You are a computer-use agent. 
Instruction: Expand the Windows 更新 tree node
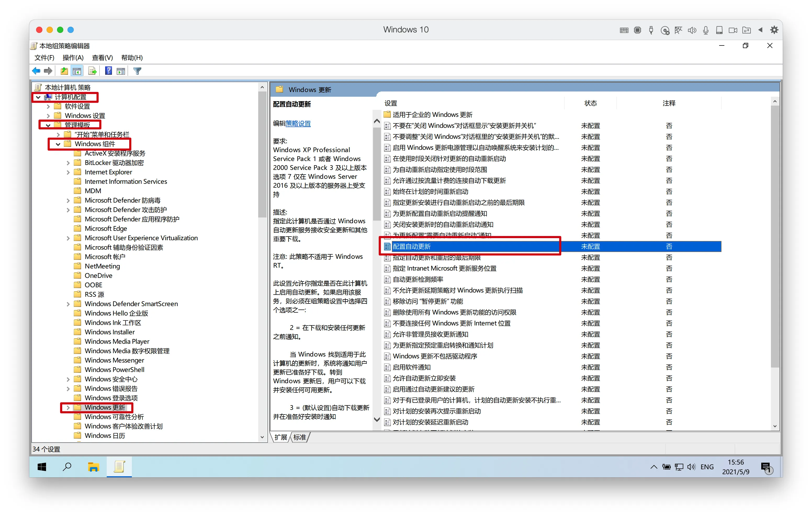point(68,408)
